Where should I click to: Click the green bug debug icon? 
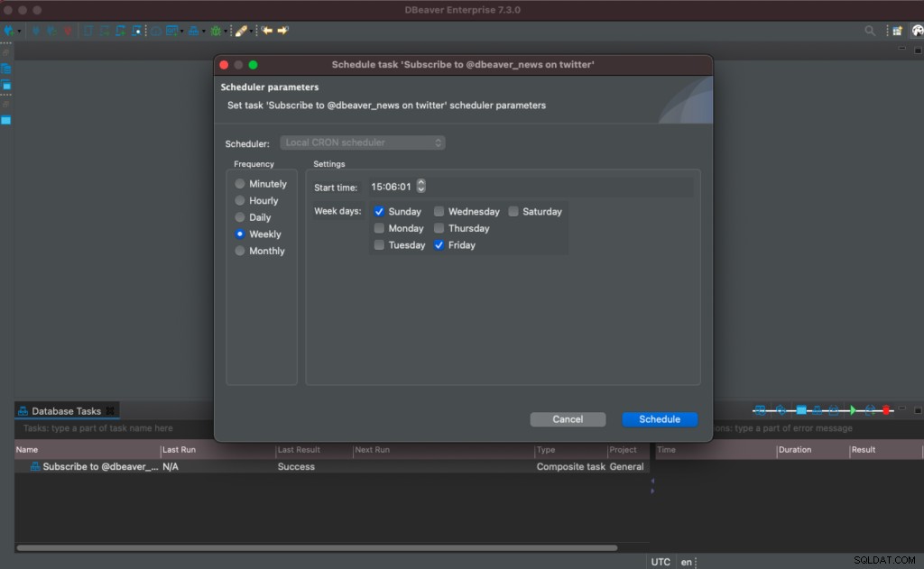(x=216, y=31)
